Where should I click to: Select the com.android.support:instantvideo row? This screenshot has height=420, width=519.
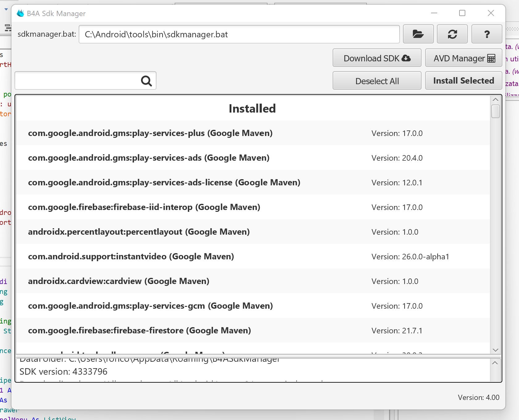(x=253, y=257)
